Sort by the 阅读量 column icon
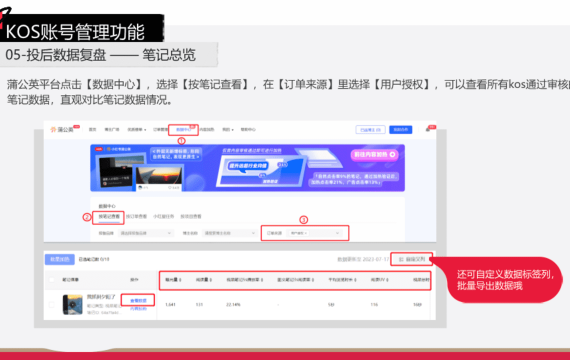This screenshot has width=570, height=360. click(x=211, y=280)
